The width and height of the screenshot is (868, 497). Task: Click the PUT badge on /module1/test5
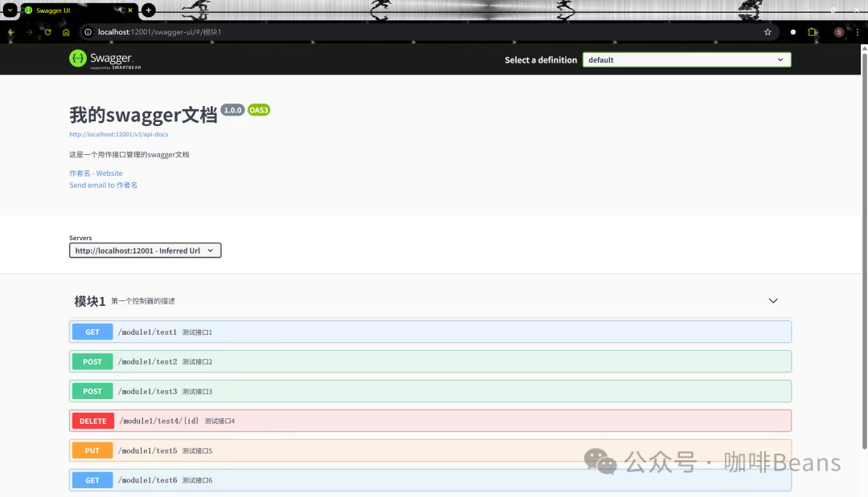pyautogui.click(x=92, y=450)
